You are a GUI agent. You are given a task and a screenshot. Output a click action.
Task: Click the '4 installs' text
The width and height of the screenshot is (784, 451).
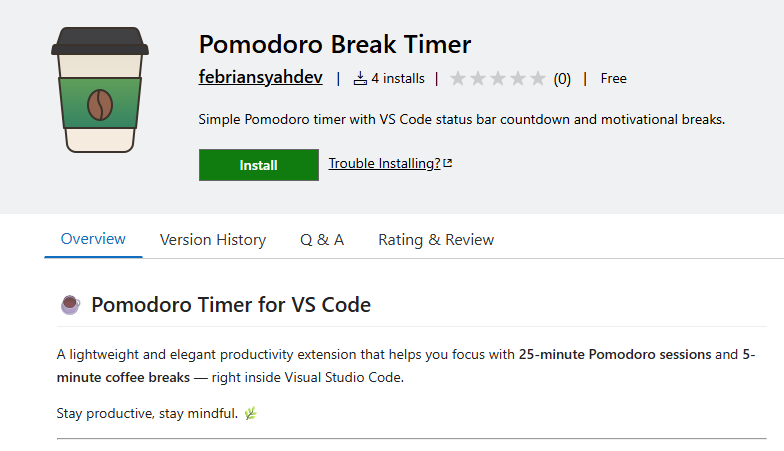point(398,78)
